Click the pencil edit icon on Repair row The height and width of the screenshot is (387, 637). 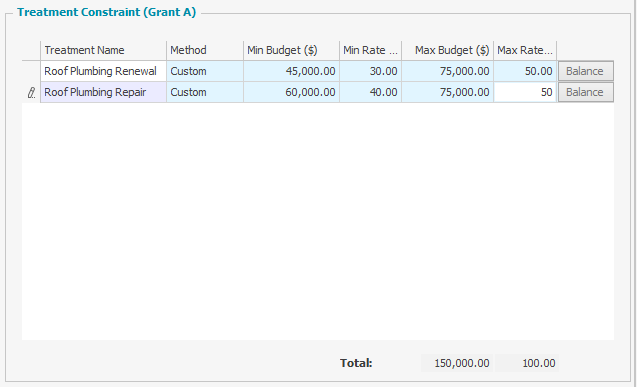click(31, 93)
